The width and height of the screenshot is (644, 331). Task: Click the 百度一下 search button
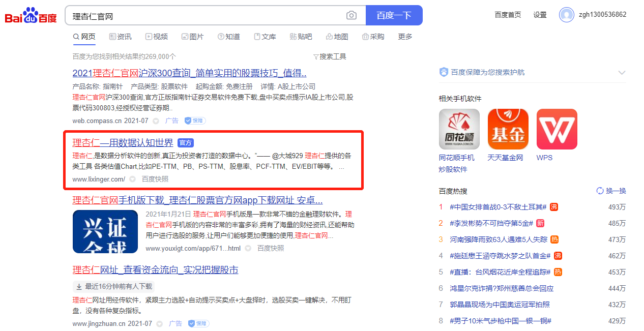tap(394, 15)
